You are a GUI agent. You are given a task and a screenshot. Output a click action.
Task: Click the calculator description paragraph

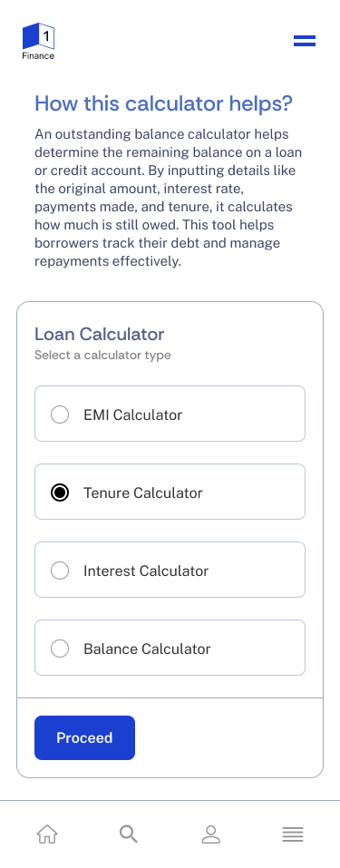(x=169, y=198)
